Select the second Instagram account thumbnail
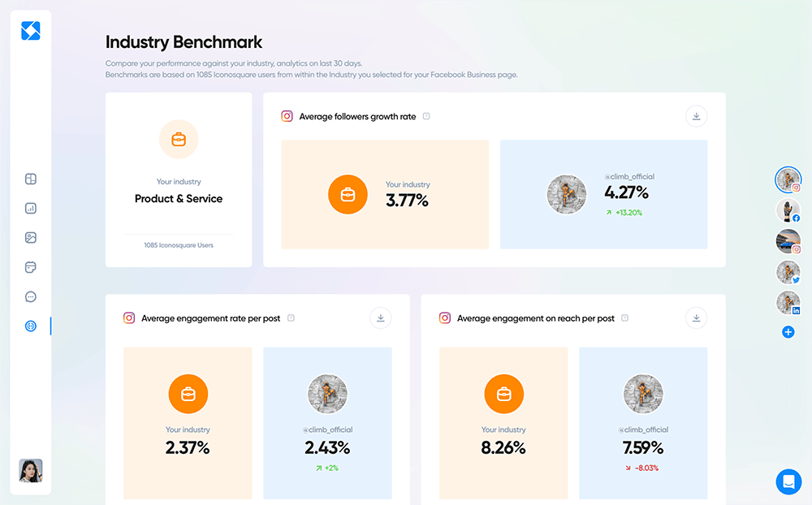 point(788,242)
